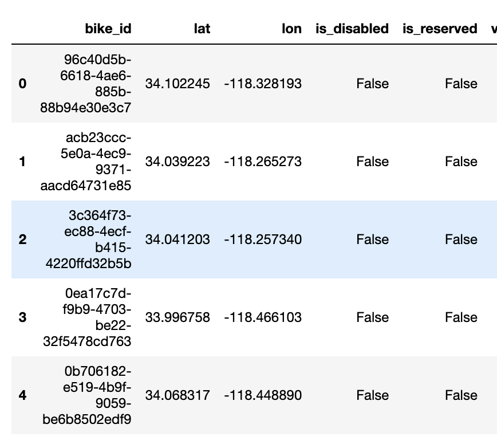497x448 pixels.
Task: Click is_disabled False in row 2
Action: point(372,239)
